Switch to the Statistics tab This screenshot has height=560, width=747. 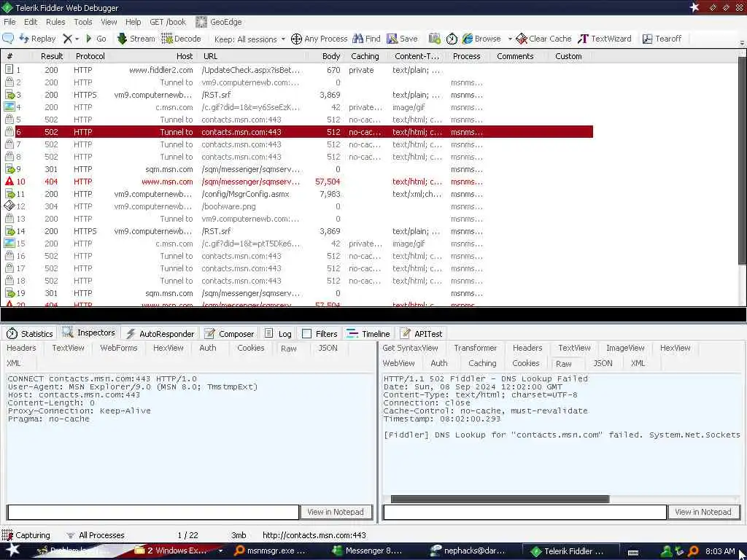[x=30, y=334]
